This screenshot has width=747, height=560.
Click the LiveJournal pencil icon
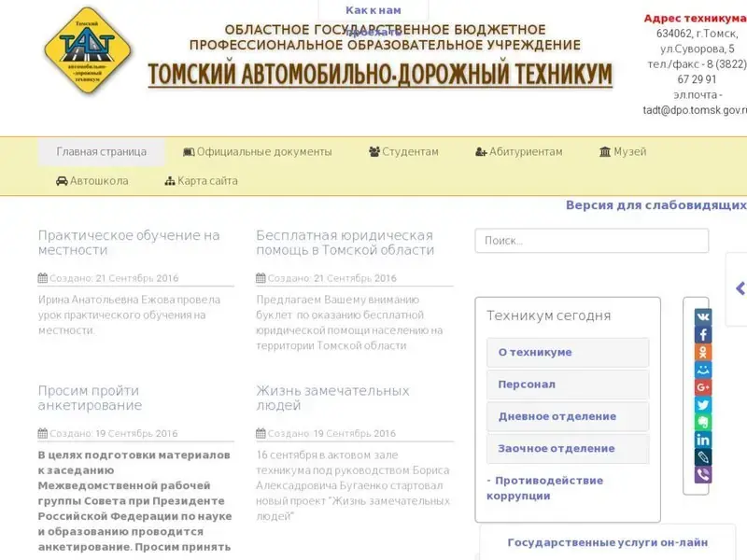click(702, 457)
